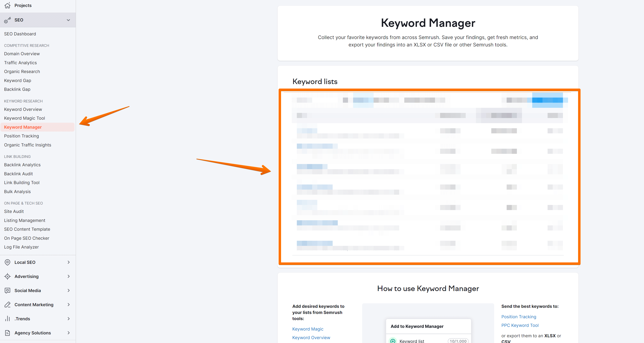Click the Keyword lists heading
Screen dimensions: 644x343
click(x=315, y=82)
